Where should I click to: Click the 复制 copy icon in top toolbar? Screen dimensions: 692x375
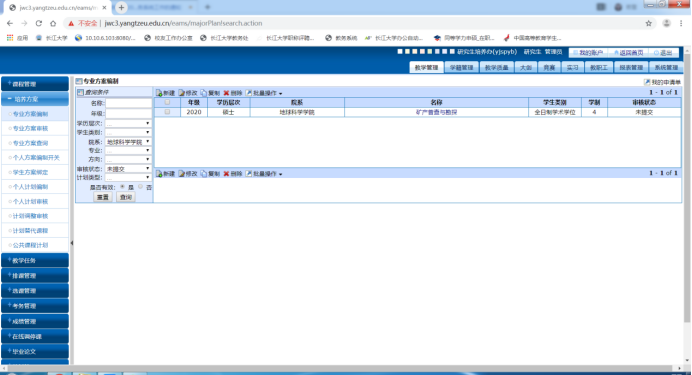[x=203, y=93]
